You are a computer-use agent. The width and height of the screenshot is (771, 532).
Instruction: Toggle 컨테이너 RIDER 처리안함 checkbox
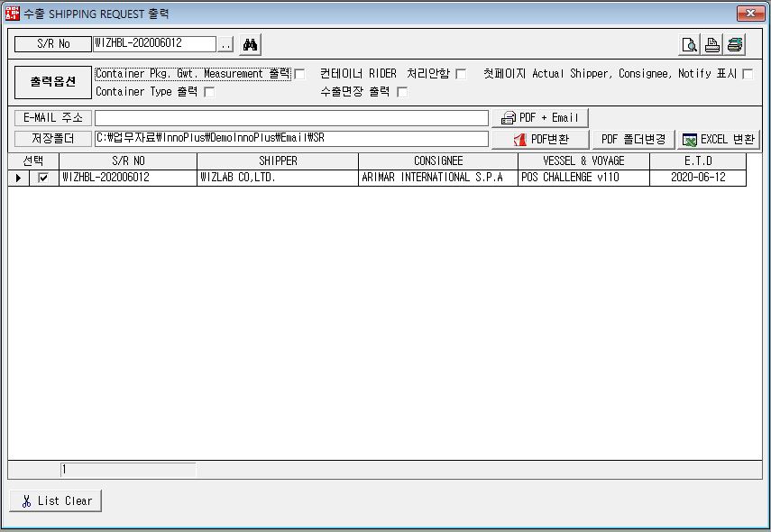tap(461, 74)
